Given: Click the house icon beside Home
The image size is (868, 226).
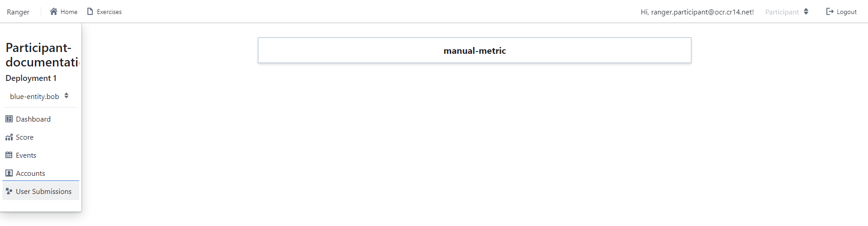Looking at the screenshot, I should (54, 11).
